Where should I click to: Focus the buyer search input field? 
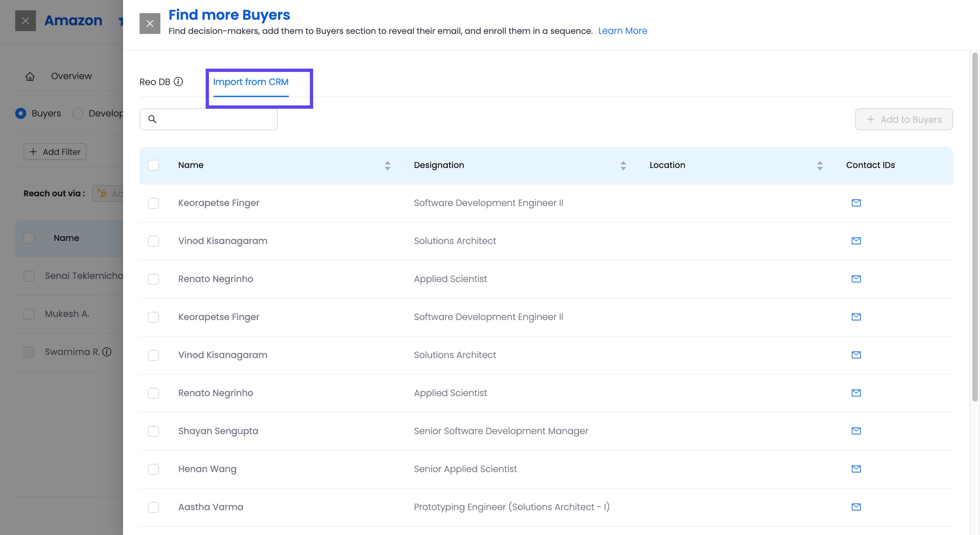click(x=216, y=119)
